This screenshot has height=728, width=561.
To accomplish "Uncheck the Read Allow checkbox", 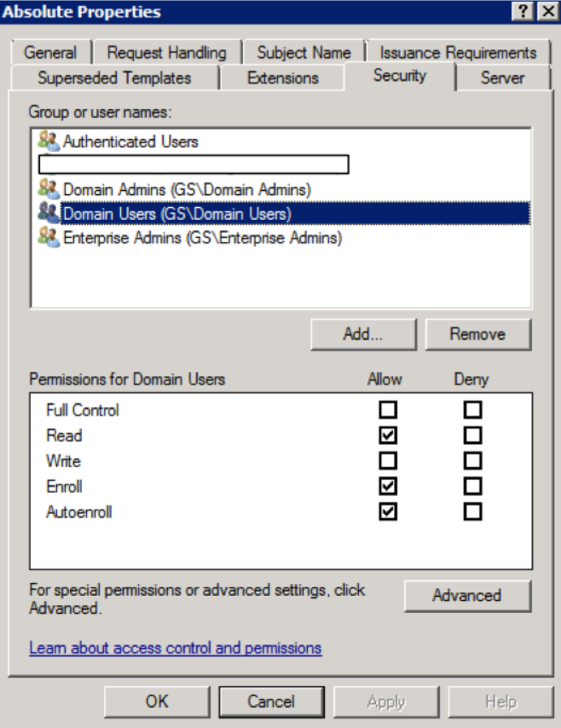I will [x=389, y=436].
